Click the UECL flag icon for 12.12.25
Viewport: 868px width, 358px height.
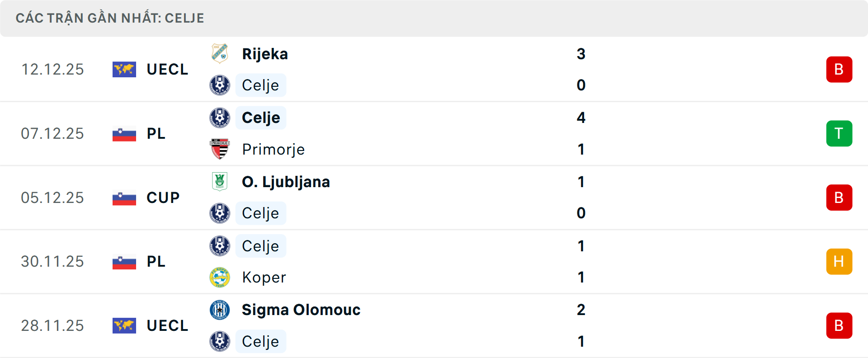click(124, 70)
